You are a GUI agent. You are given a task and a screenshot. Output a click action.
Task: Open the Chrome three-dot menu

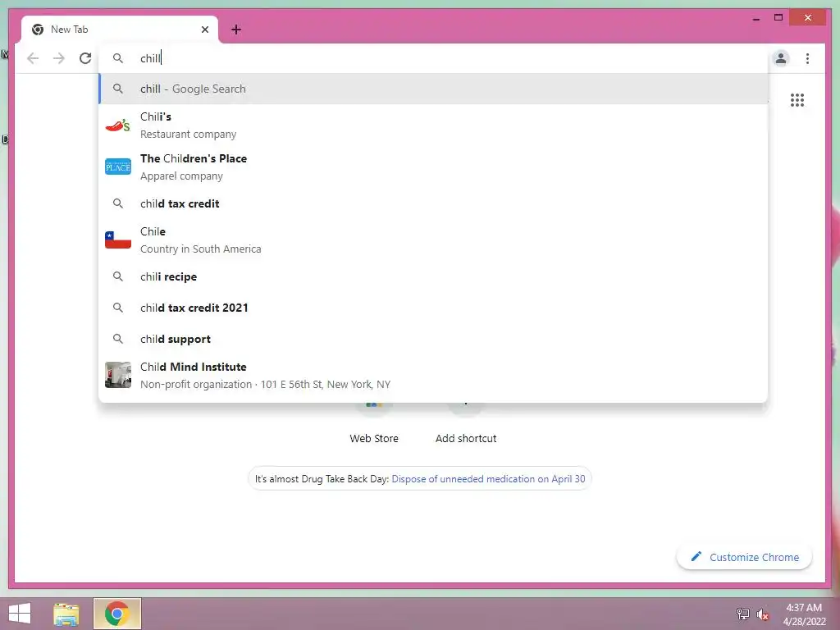(807, 58)
